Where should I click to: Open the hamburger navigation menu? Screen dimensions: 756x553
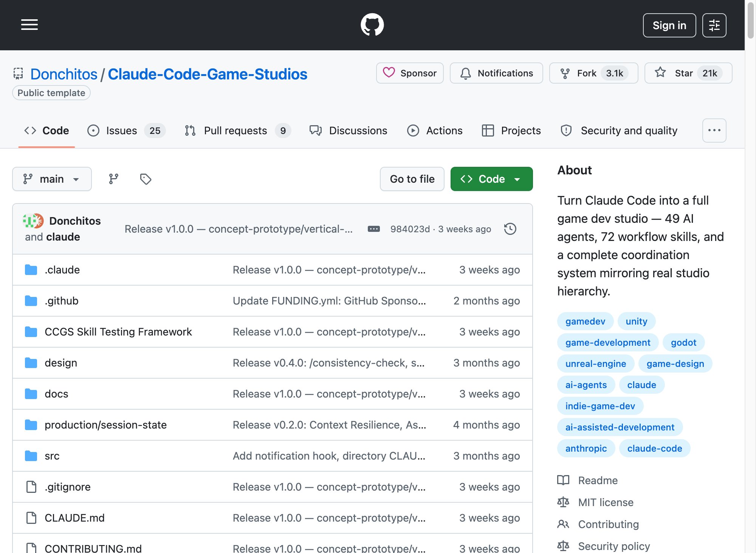(x=29, y=25)
